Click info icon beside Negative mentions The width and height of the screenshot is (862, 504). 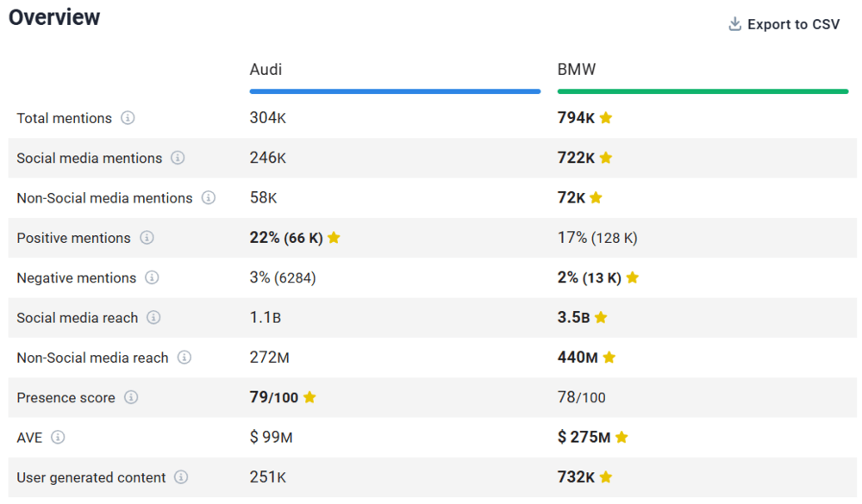(152, 277)
